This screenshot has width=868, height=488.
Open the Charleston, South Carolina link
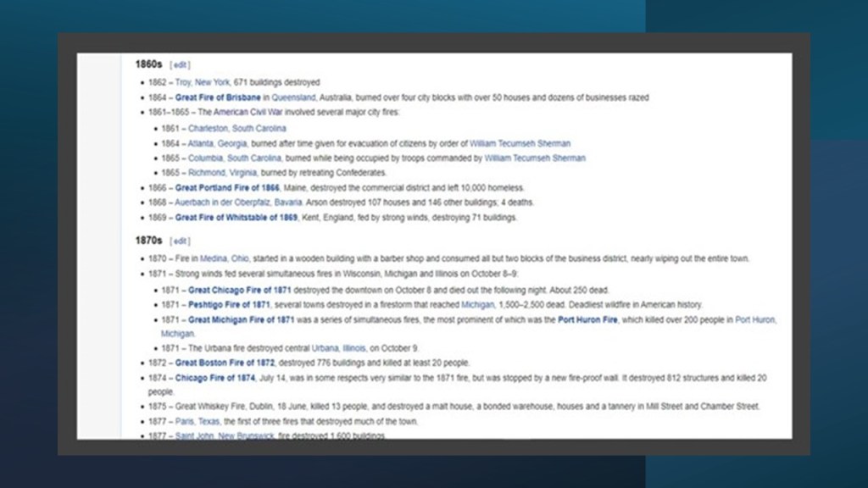click(x=236, y=129)
